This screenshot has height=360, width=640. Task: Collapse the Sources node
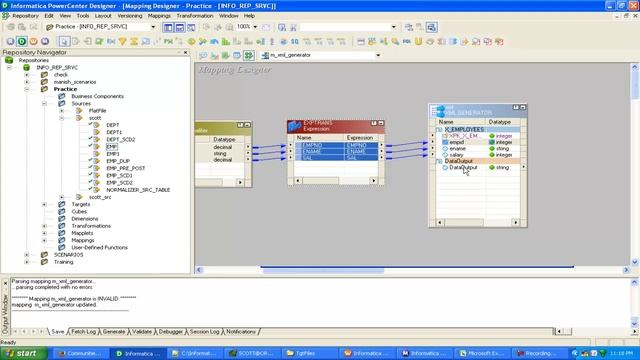(44, 104)
